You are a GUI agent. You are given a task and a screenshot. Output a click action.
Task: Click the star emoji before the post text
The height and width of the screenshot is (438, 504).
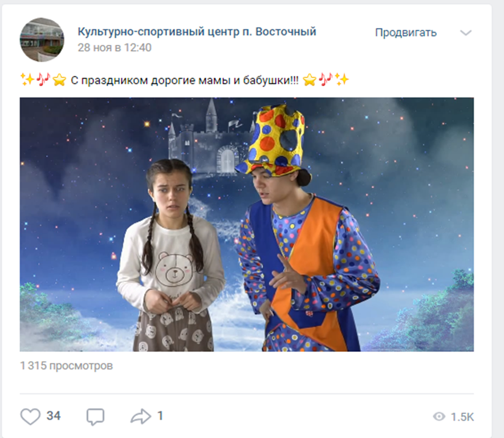tap(59, 80)
